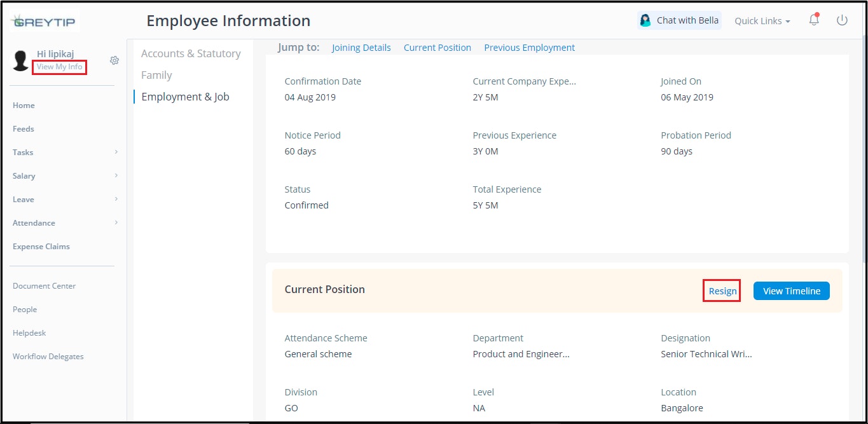Expand the Leave sidebar menu
868x424 pixels.
tap(23, 199)
